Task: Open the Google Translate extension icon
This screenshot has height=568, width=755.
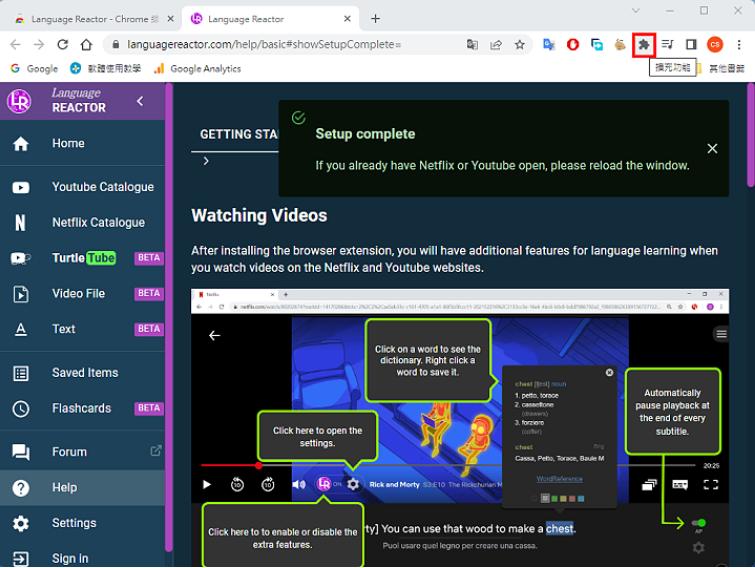Action: pyautogui.click(x=549, y=45)
